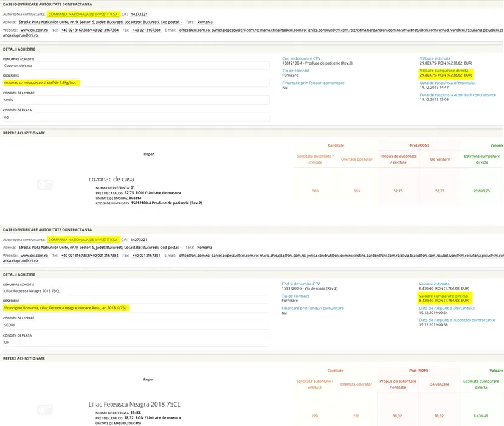Select the 'Vin origine Romania' description field

(x=135, y=308)
